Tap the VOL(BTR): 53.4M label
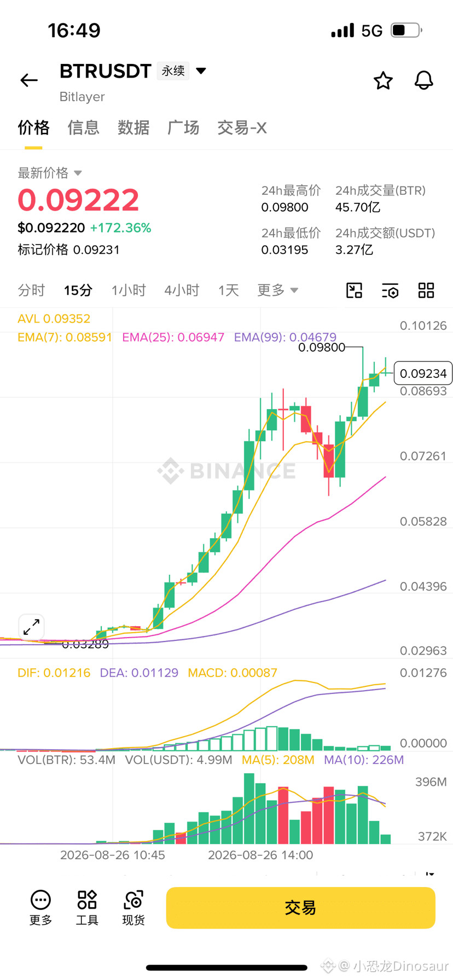Screen dimensions: 453x980 [66, 760]
